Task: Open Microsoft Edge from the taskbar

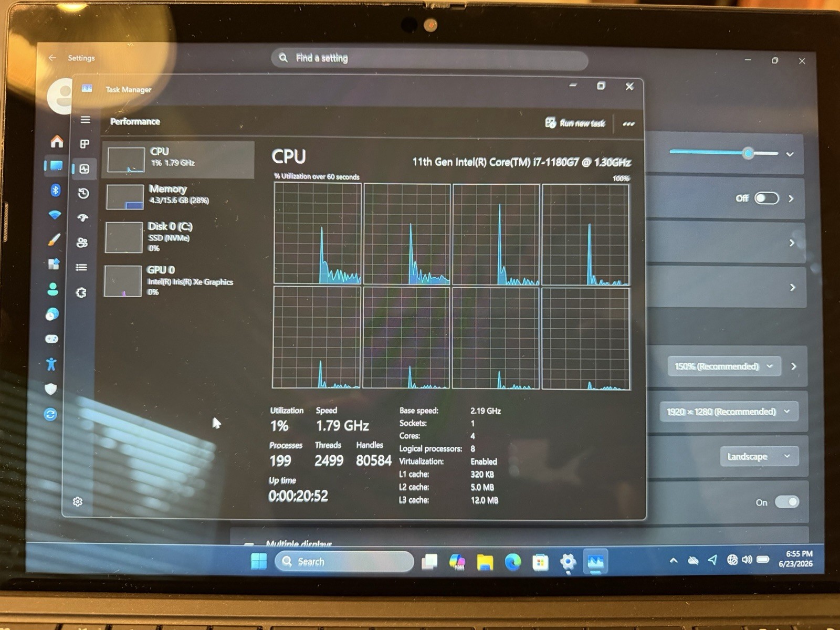Action: 512,562
